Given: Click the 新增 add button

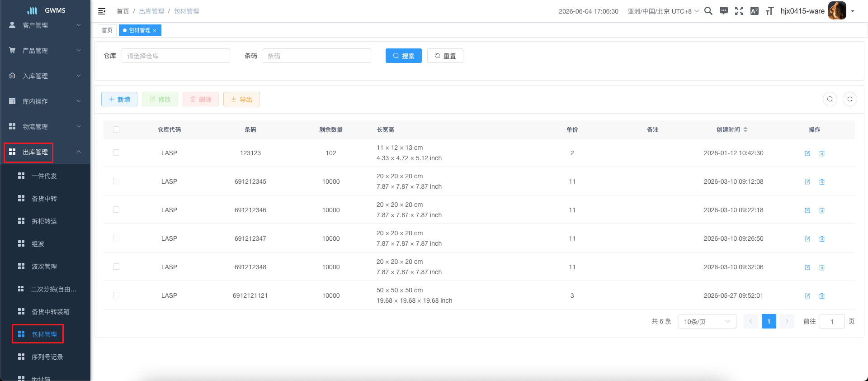Looking at the screenshot, I should (x=119, y=99).
